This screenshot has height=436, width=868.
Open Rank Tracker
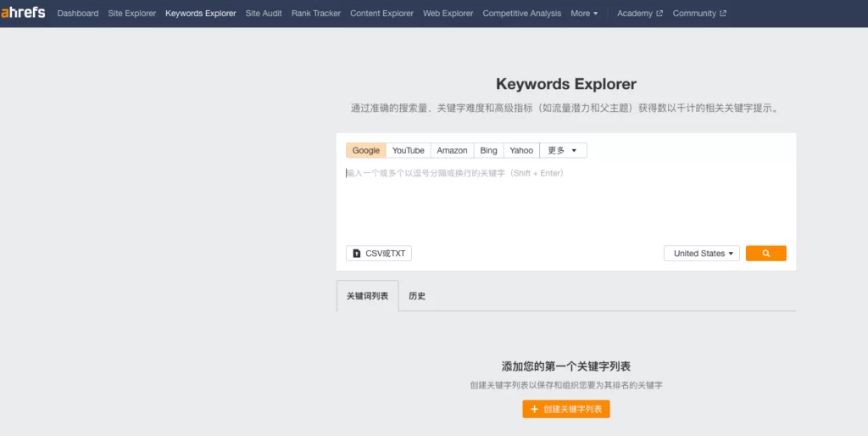[x=316, y=14]
